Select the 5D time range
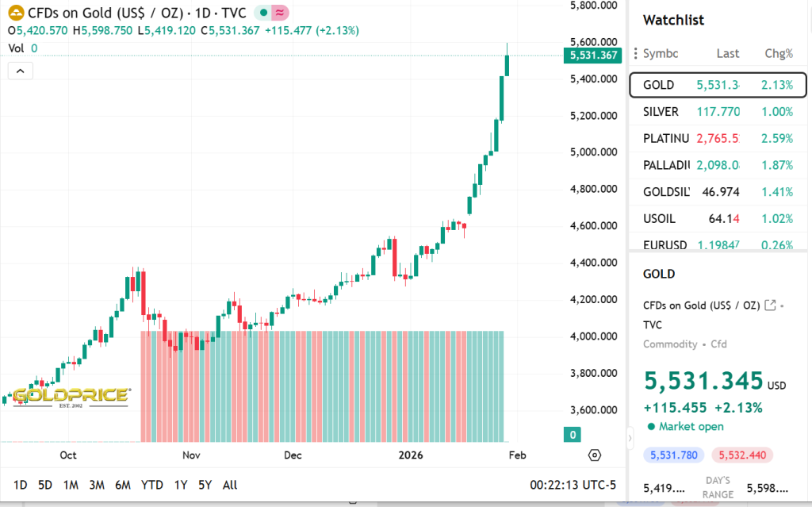 [45, 485]
